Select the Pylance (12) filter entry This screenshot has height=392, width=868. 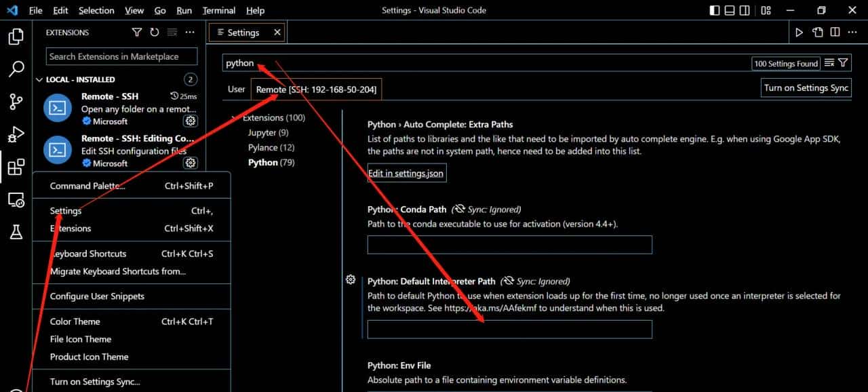[x=271, y=147]
